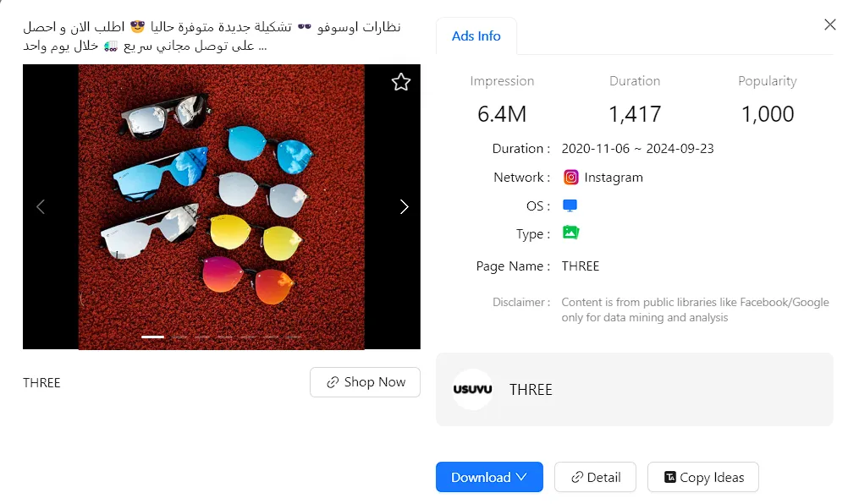
Task: Open the Detail link button
Action: pyautogui.click(x=595, y=477)
